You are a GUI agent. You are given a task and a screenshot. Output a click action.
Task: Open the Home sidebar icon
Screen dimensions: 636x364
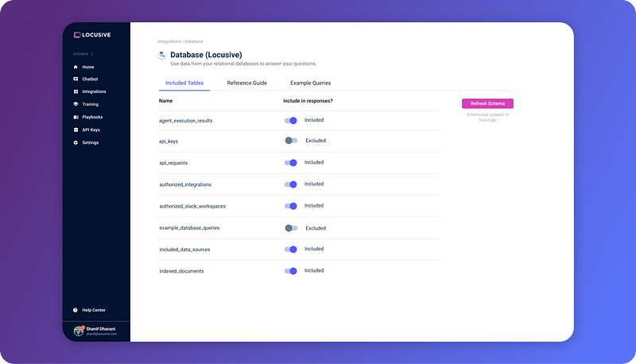76,67
